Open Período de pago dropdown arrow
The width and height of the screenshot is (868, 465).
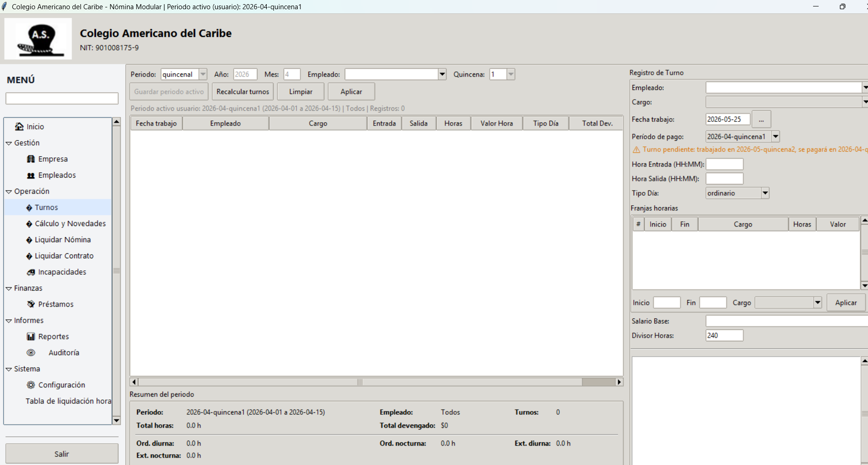776,137
